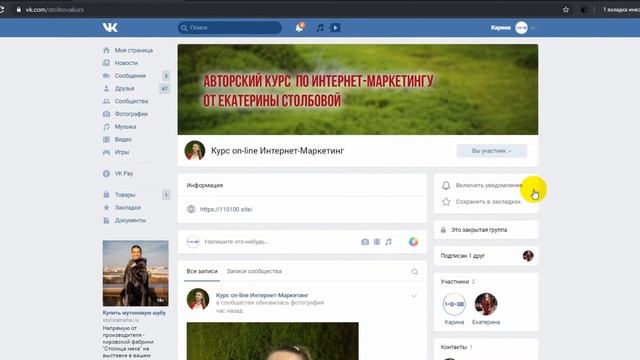
Task: Open member Карина's avatar
Action: (454, 304)
